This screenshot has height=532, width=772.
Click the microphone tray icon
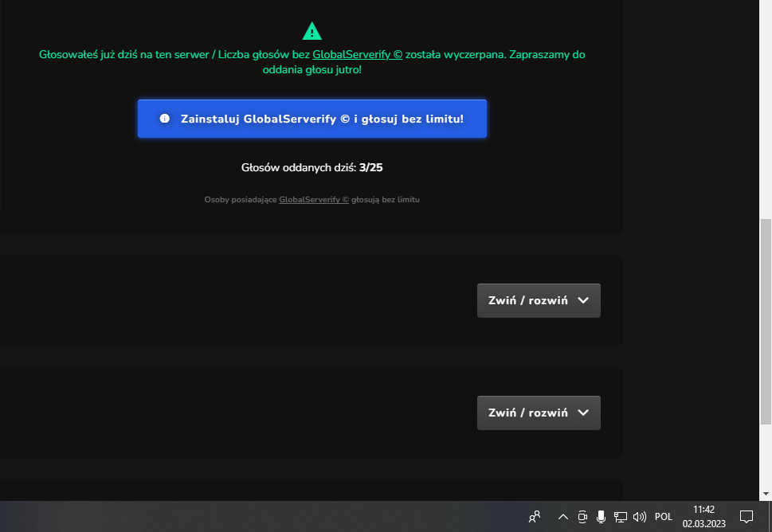[601, 517]
